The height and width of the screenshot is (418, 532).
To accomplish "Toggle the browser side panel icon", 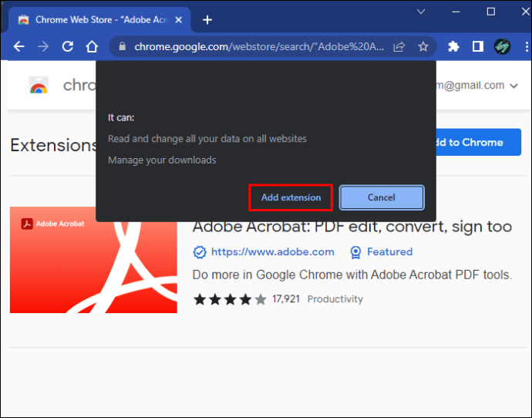I will click(x=478, y=46).
